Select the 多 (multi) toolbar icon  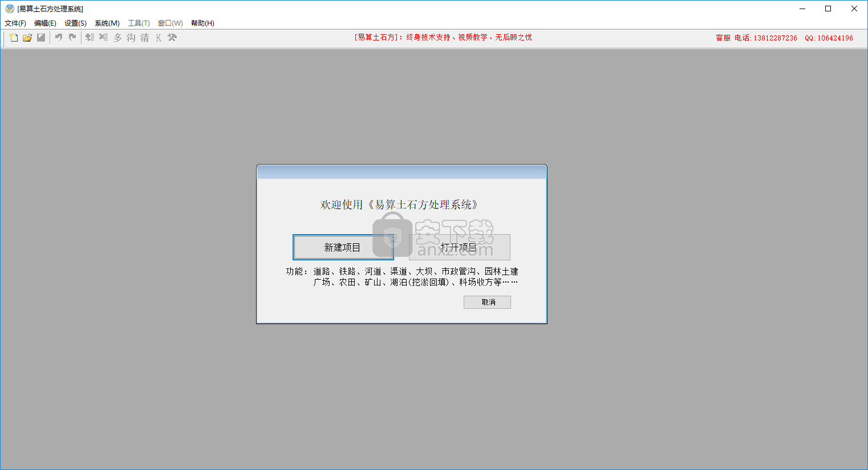point(116,38)
